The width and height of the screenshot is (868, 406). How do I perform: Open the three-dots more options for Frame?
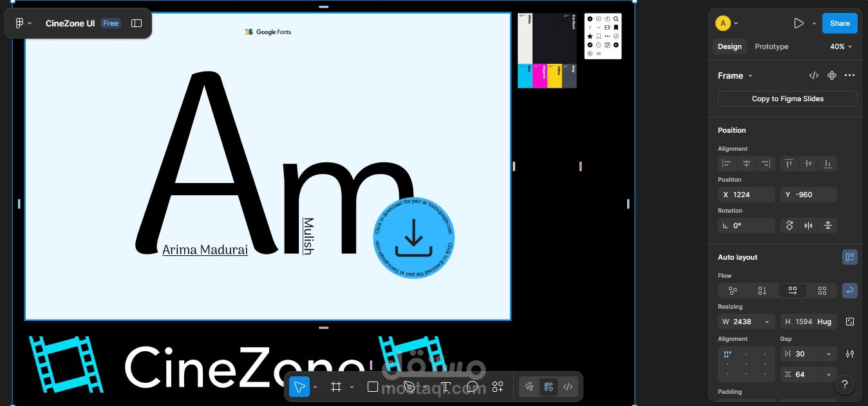850,75
